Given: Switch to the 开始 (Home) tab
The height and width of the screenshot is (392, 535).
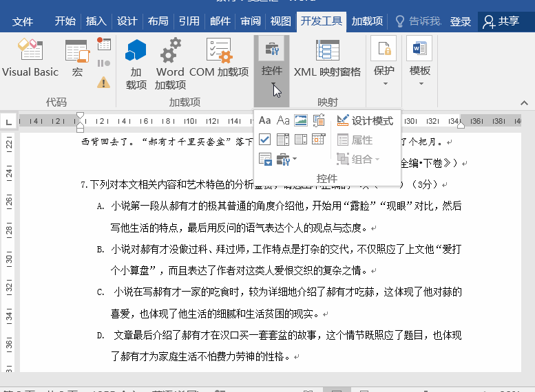Looking at the screenshot, I should pos(65,21).
